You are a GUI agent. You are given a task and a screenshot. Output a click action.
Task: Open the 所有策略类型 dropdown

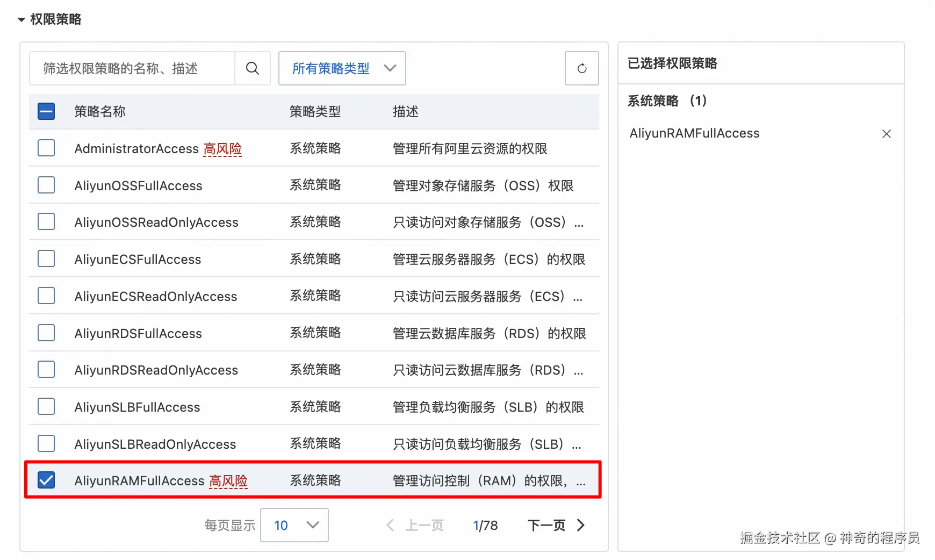point(342,68)
